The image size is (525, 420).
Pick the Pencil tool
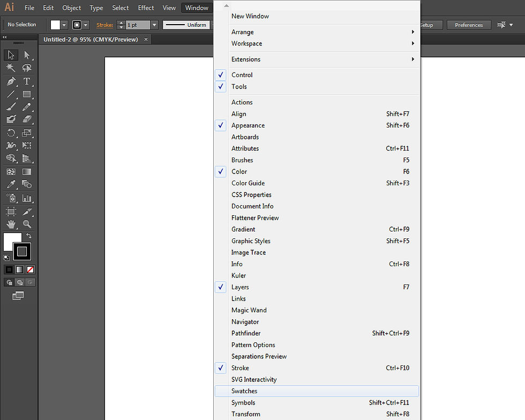pyautogui.click(x=27, y=107)
